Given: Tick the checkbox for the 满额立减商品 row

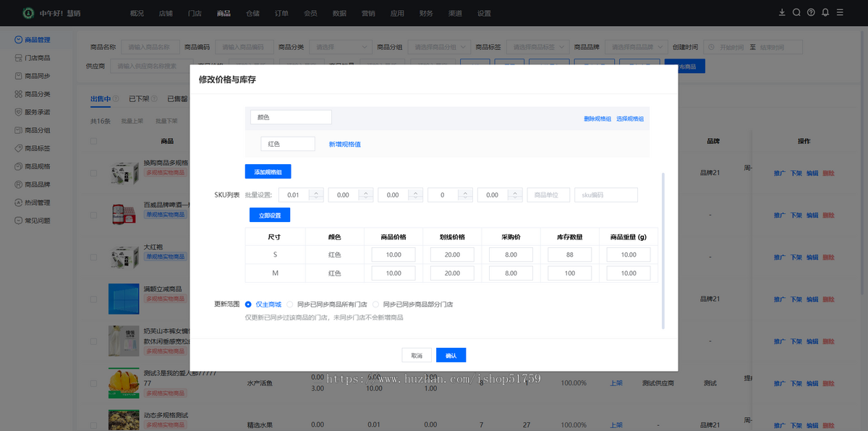Looking at the screenshot, I should pyautogui.click(x=93, y=299).
